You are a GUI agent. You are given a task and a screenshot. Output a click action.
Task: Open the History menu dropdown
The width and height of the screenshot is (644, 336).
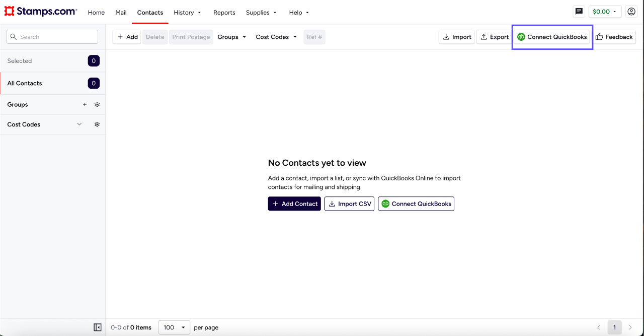pyautogui.click(x=188, y=13)
